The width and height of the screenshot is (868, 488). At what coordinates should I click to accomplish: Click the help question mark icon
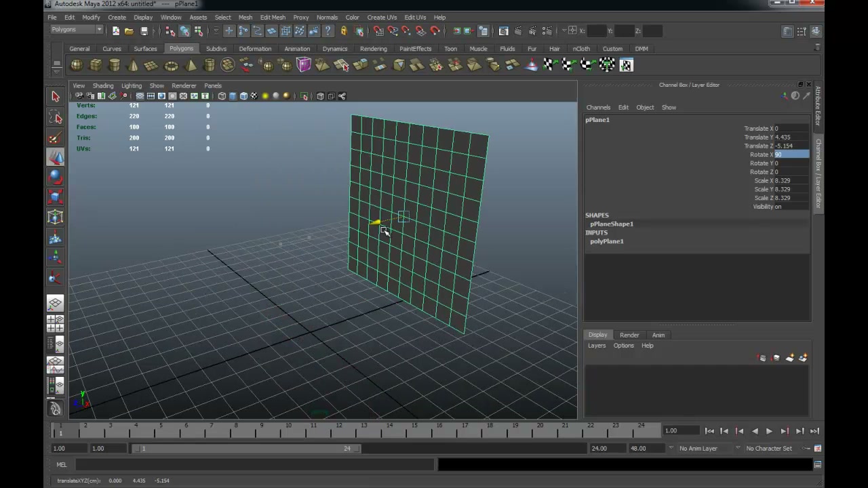[328, 30]
